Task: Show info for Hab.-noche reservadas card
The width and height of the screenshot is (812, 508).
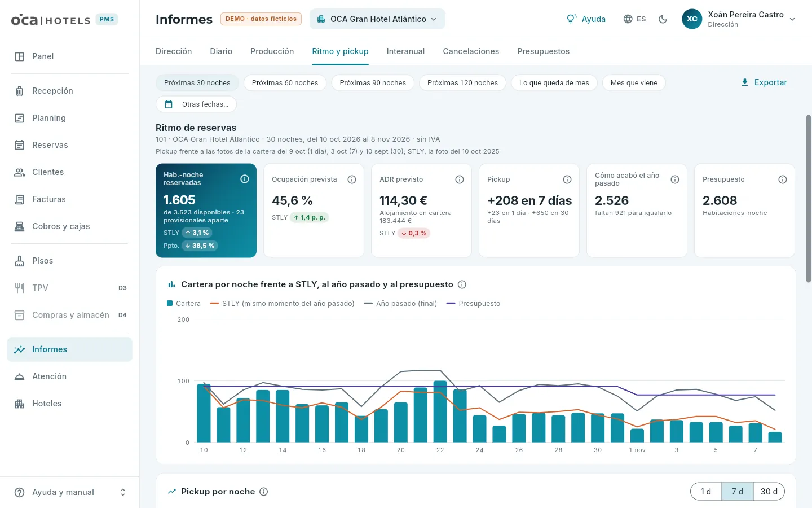Action: [x=245, y=179]
